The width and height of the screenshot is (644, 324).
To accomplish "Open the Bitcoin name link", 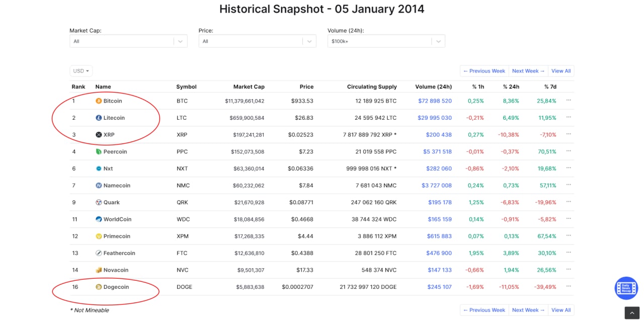I will coord(113,101).
